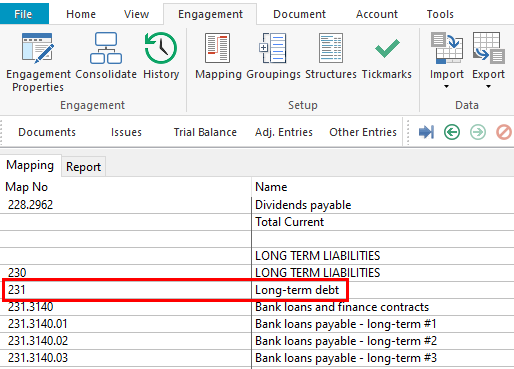This screenshot has height=369, width=514.
Task: Go back with green left arrow
Action: click(x=452, y=132)
